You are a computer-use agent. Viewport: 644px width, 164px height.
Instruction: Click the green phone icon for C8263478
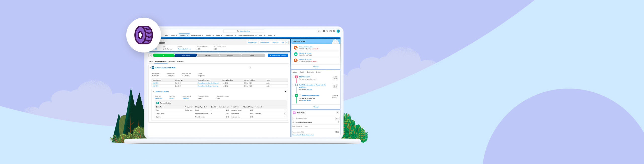pos(296,54)
